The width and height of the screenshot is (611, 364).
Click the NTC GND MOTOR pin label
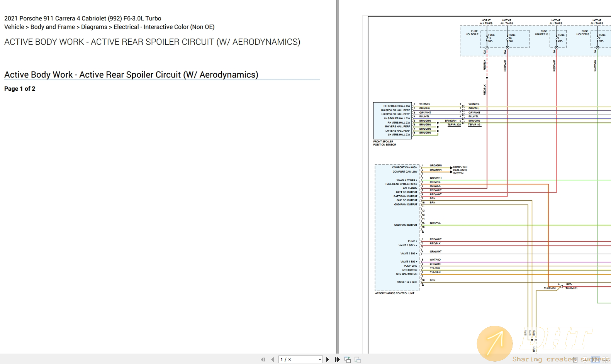click(x=407, y=274)
